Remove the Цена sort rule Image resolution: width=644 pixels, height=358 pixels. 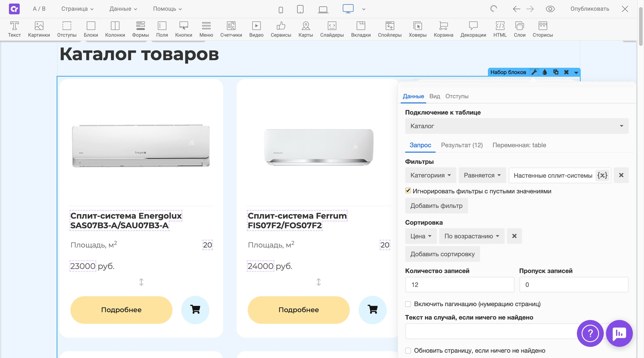[514, 236]
